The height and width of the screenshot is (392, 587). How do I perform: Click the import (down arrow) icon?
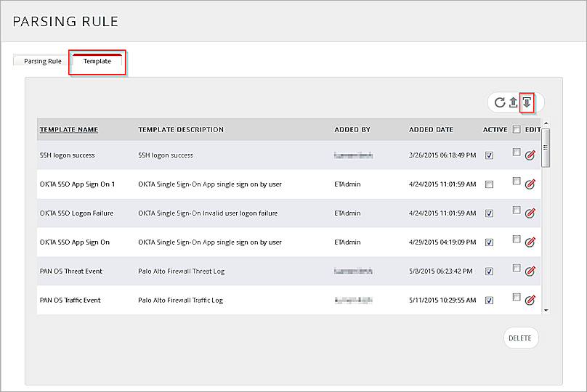pyautogui.click(x=527, y=102)
